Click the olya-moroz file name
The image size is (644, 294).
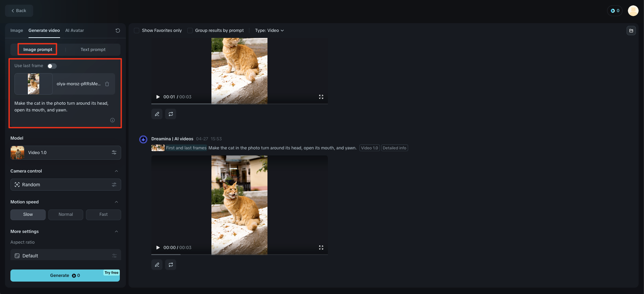pyautogui.click(x=79, y=84)
